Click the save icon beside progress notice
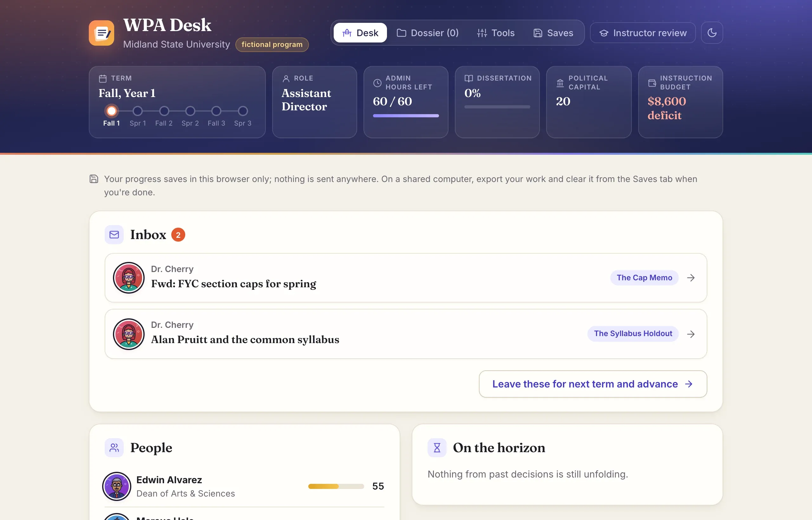Image resolution: width=812 pixels, height=520 pixels. [94, 179]
